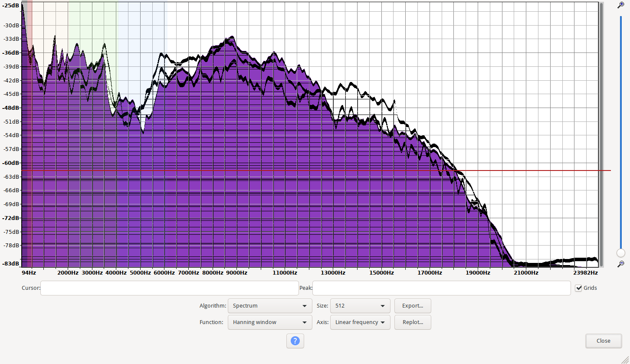Viewport: 630px width, 364px height.
Task: Click the 19000Hz frequency label
Action: [x=478, y=273]
